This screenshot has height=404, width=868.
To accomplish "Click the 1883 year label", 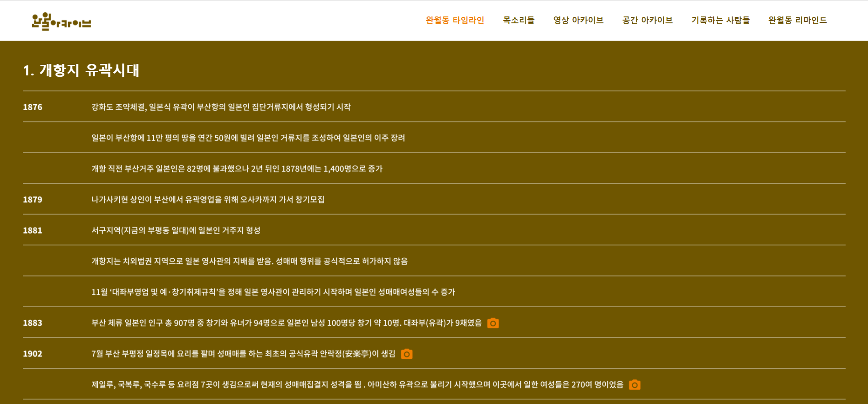I will pyautogui.click(x=32, y=323).
